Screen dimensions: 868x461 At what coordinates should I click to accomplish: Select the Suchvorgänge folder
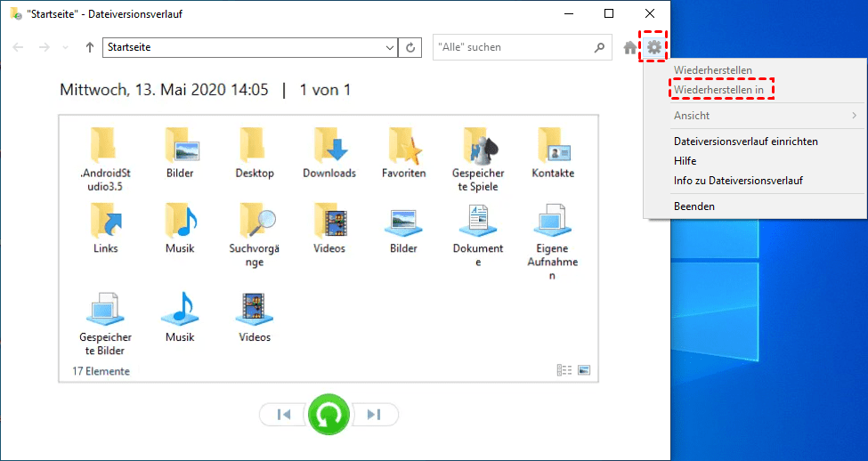(257, 220)
